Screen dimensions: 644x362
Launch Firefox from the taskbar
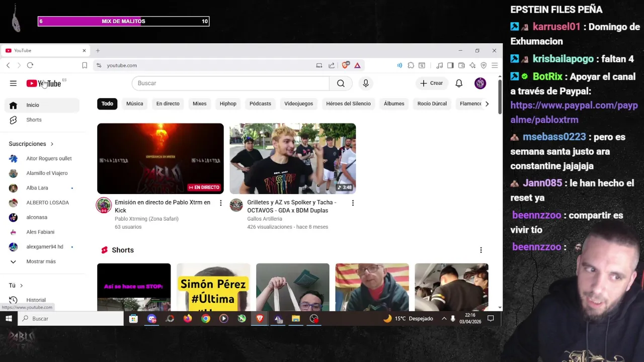point(188,319)
